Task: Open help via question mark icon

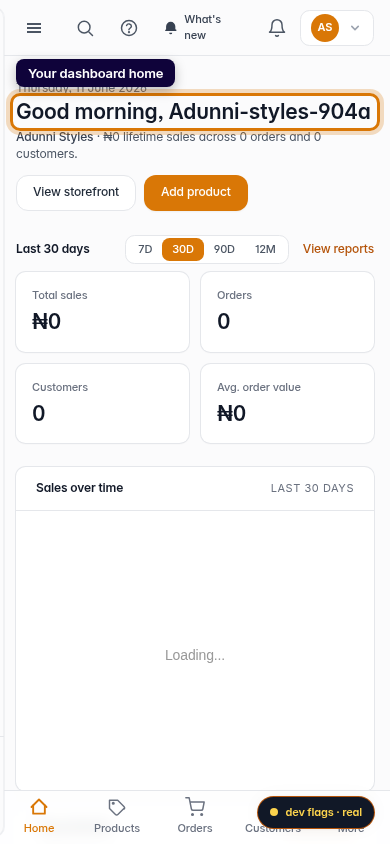Action: point(129,28)
